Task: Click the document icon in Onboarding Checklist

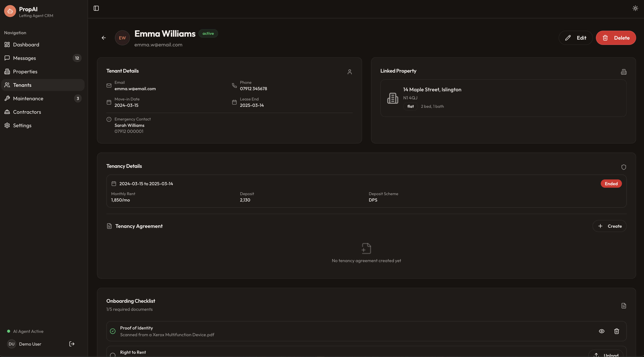Action: click(623, 306)
